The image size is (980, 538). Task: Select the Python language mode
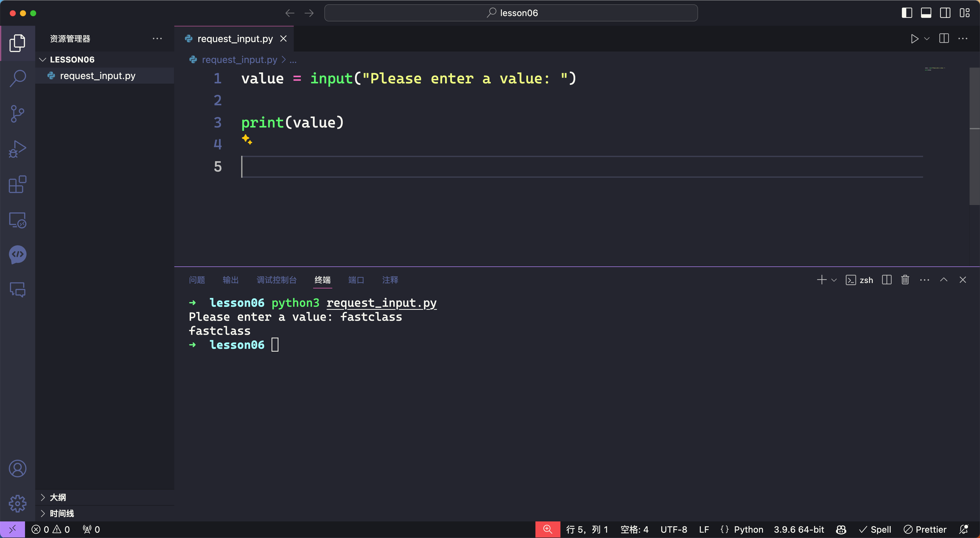(748, 529)
